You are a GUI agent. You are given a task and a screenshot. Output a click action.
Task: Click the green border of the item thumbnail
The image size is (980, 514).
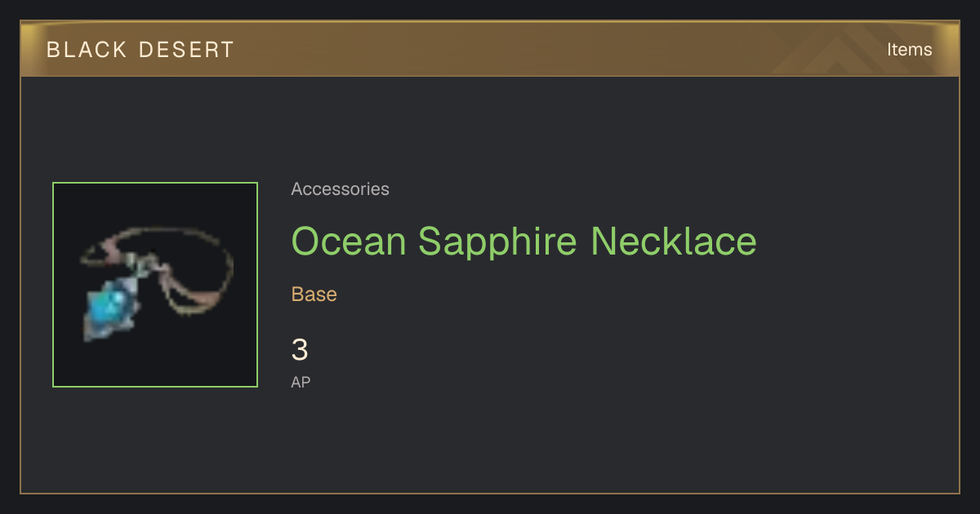155,183
